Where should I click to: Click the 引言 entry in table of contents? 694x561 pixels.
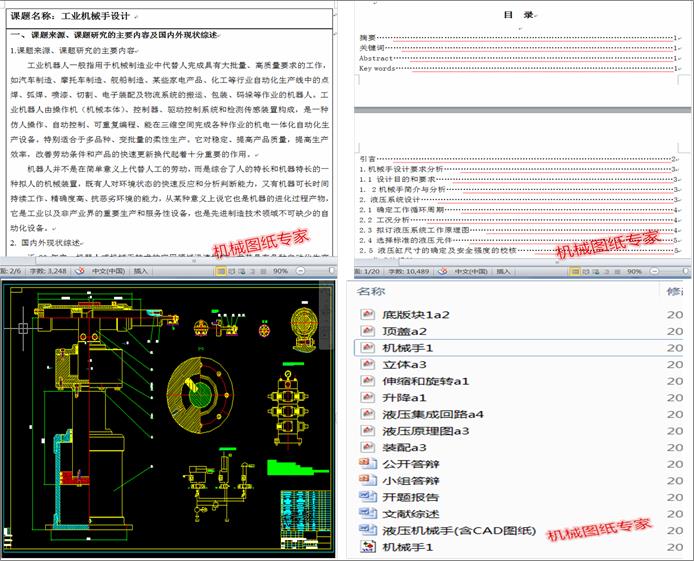tap(518, 158)
